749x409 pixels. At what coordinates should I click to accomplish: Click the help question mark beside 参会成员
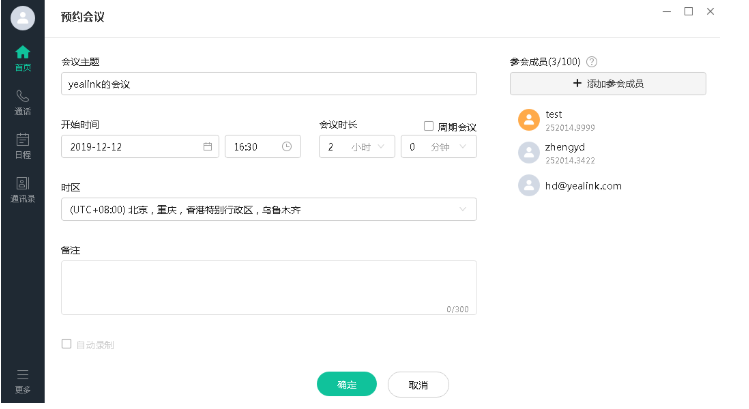click(592, 62)
